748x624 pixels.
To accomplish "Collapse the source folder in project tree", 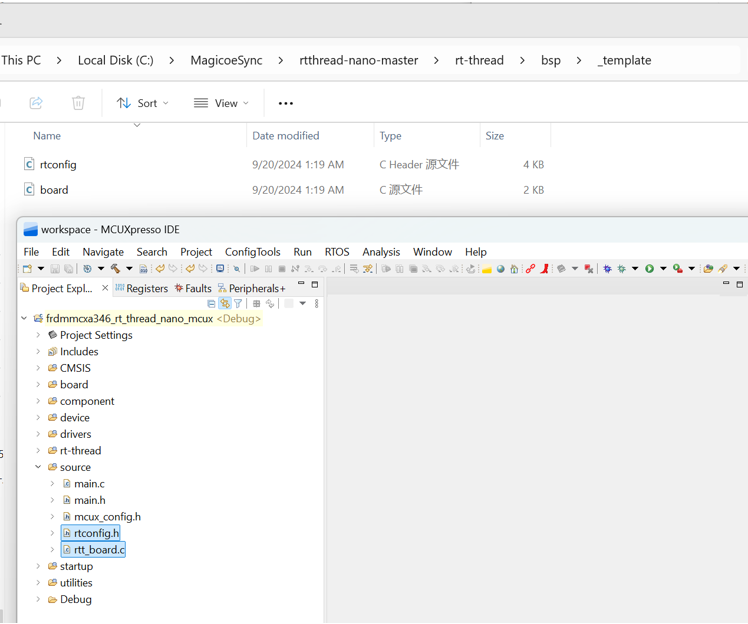I will click(39, 467).
